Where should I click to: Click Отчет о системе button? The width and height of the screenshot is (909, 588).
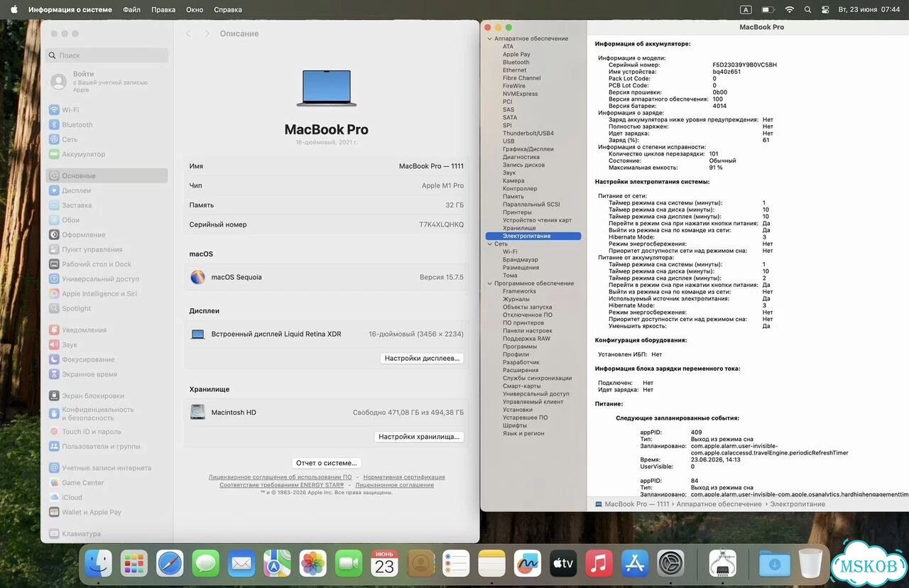[x=327, y=463]
